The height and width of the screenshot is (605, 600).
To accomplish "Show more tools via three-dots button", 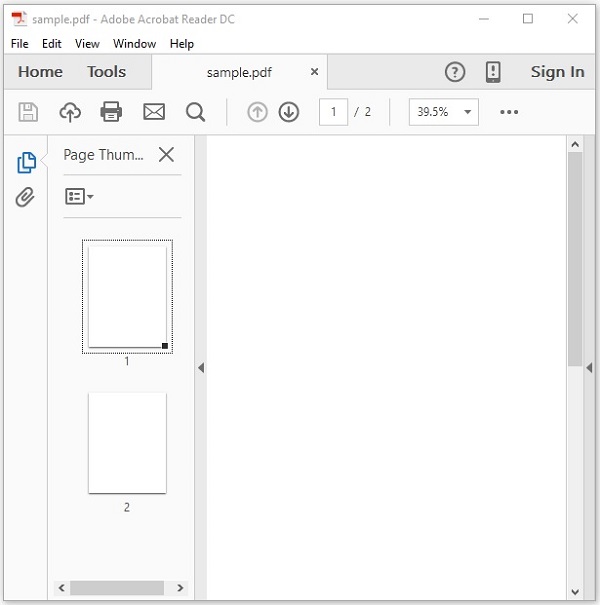I will [509, 112].
